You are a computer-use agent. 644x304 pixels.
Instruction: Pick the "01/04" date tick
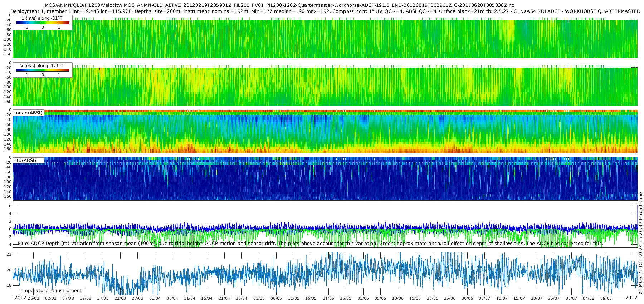pyautogui.click(x=155, y=299)
